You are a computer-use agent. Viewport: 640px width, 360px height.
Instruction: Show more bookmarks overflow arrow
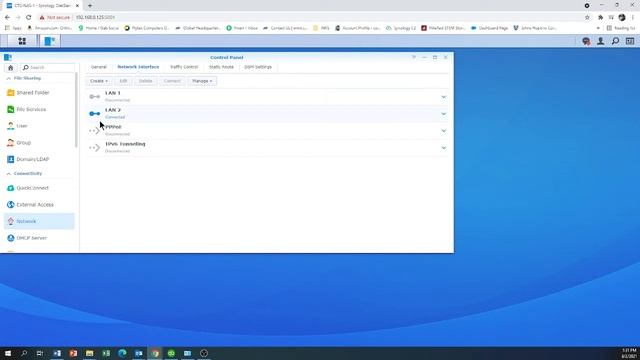(x=598, y=28)
